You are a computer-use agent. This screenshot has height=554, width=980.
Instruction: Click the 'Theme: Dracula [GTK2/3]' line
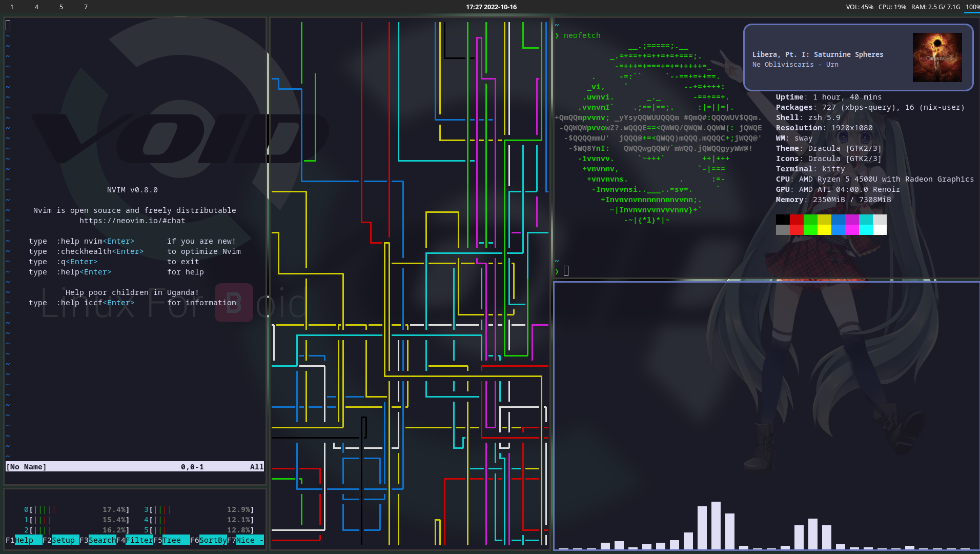click(829, 148)
